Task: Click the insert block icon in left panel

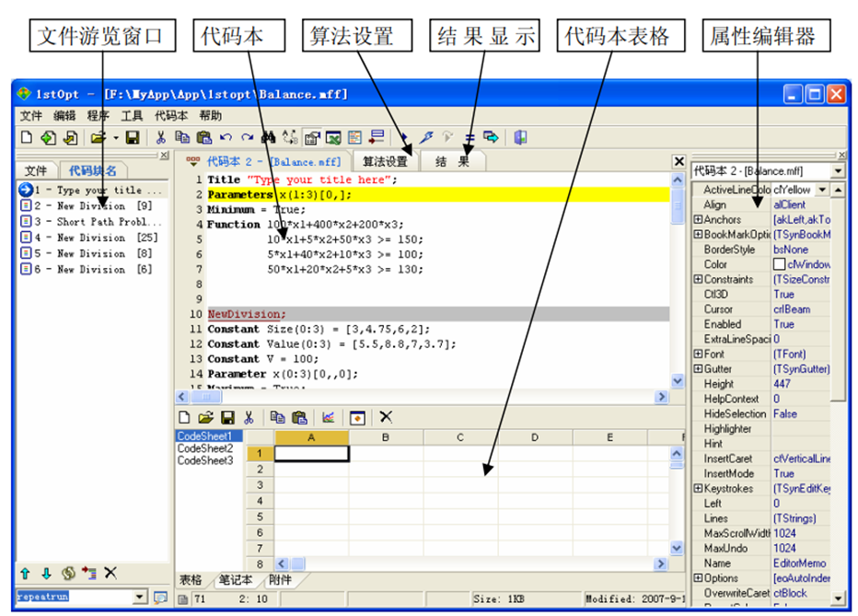Action: coord(89,573)
